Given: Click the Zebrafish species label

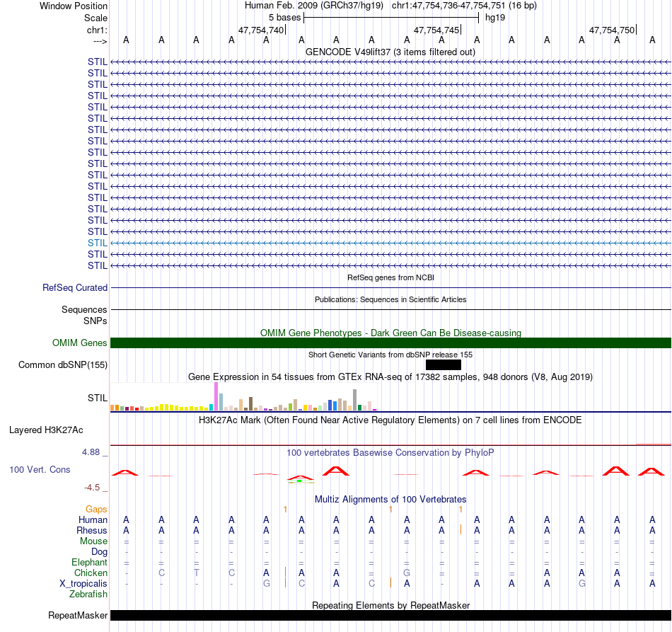Looking at the screenshot, I should (88, 594).
